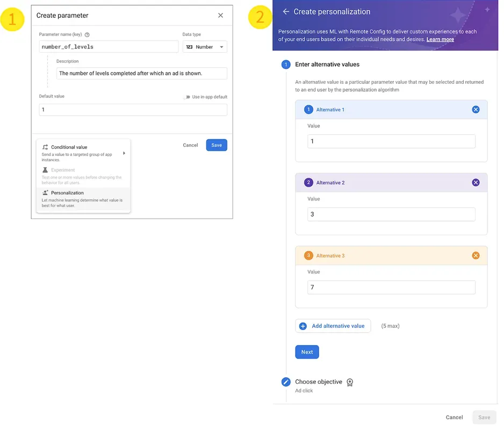Expand the Conditional value submenu arrow

pyautogui.click(x=124, y=153)
